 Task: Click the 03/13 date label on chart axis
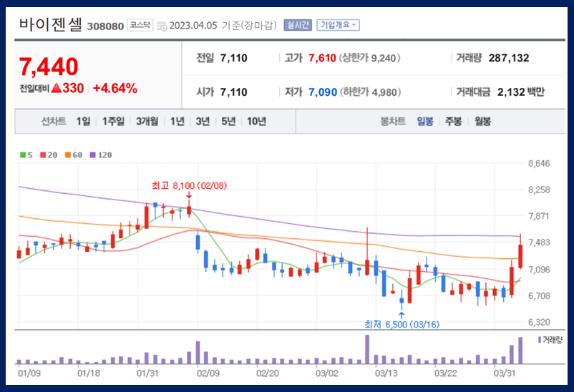[386, 373]
